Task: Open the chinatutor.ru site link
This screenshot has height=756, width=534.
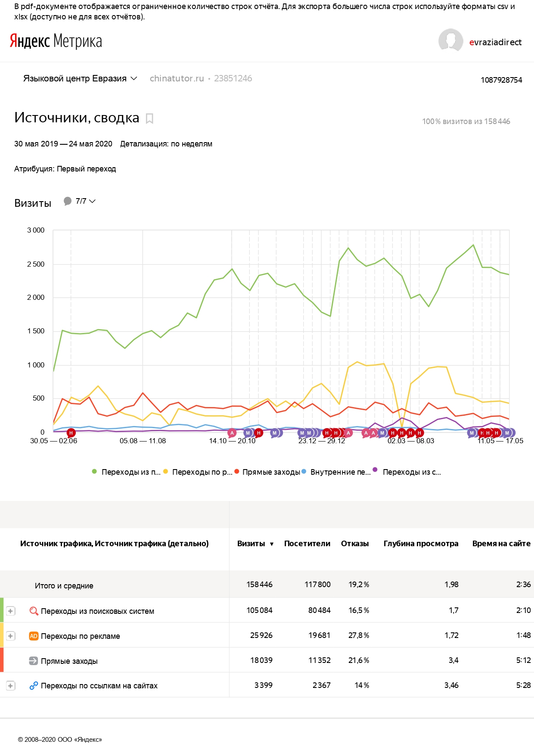Action: 177,78
